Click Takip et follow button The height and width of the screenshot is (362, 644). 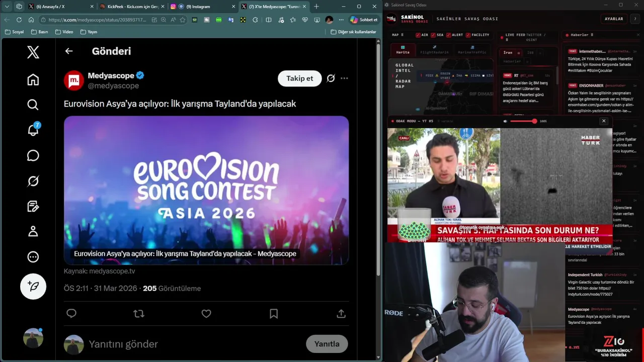coord(299,78)
